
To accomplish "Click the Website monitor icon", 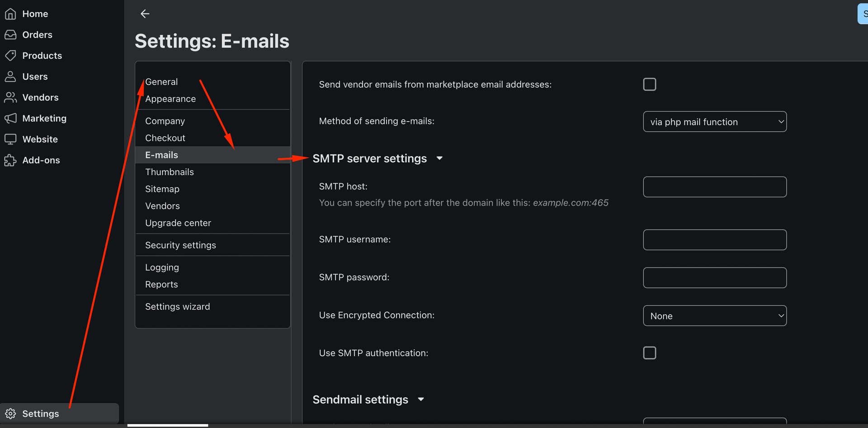I will coord(10,139).
